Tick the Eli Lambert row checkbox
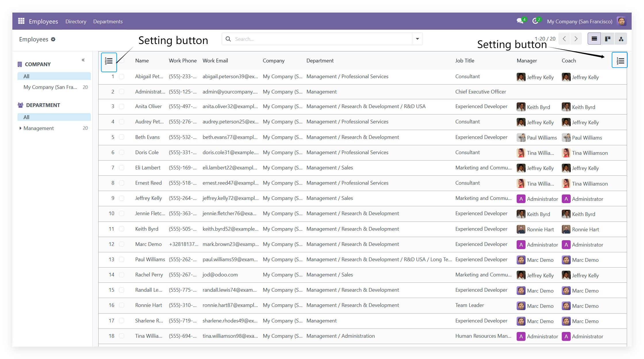Viewport: 644px width, 359px height. click(x=122, y=168)
